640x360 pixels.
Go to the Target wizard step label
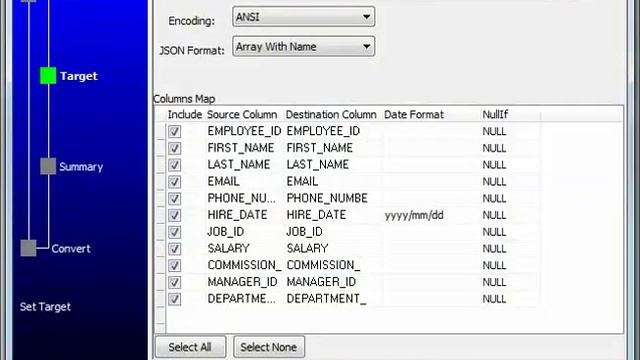pos(79,76)
